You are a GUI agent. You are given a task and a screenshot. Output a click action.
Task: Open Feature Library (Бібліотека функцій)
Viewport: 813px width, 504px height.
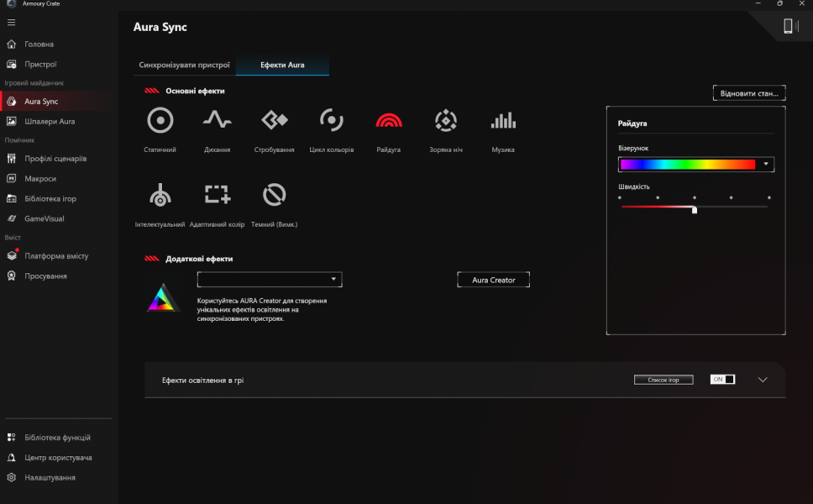pyautogui.click(x=59, y=438)
